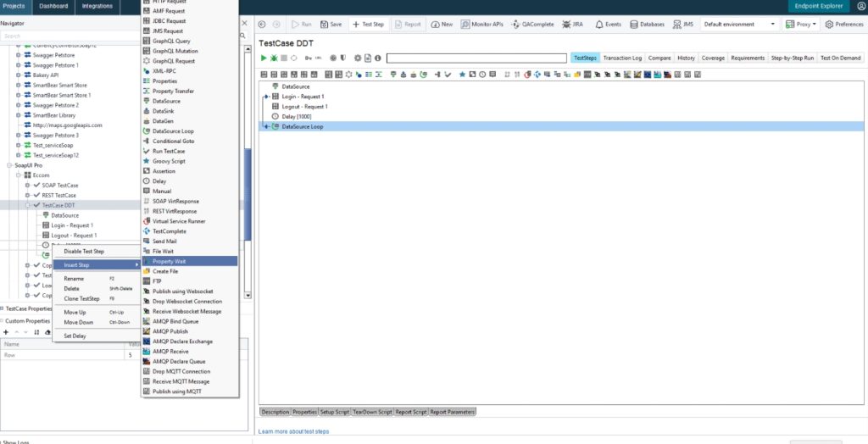
Task: Open test case options gear icon
Action: (x=358, y=58)
